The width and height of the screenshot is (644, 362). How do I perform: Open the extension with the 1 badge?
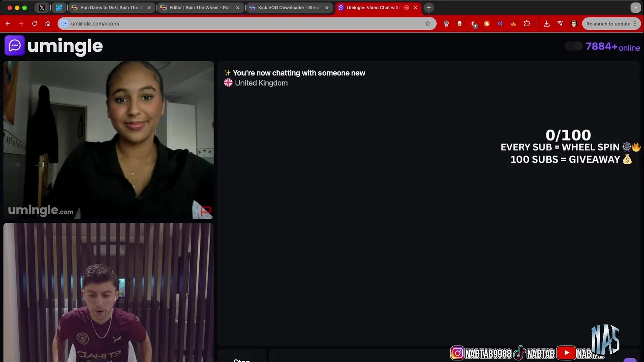[x=473, y=24]
